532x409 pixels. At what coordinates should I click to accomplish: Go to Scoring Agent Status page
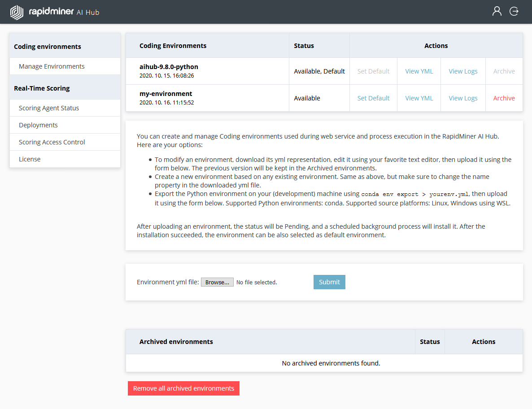tap(49, 108)
